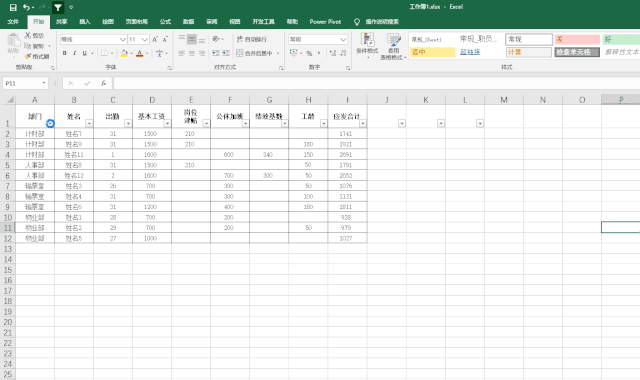The image size is (640, 380).
Task: Apply yellow fill color bucket
Action: pyautogui.click(x=124, y=53)
